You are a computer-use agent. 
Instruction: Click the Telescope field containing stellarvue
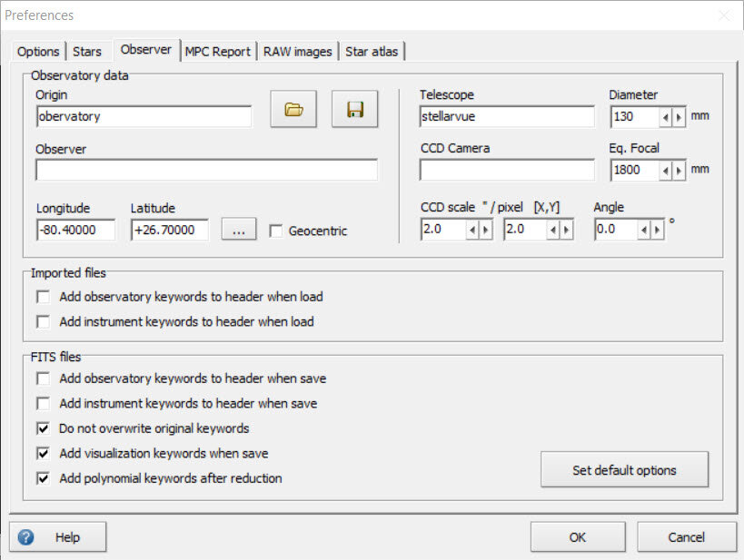coord(507,117)
